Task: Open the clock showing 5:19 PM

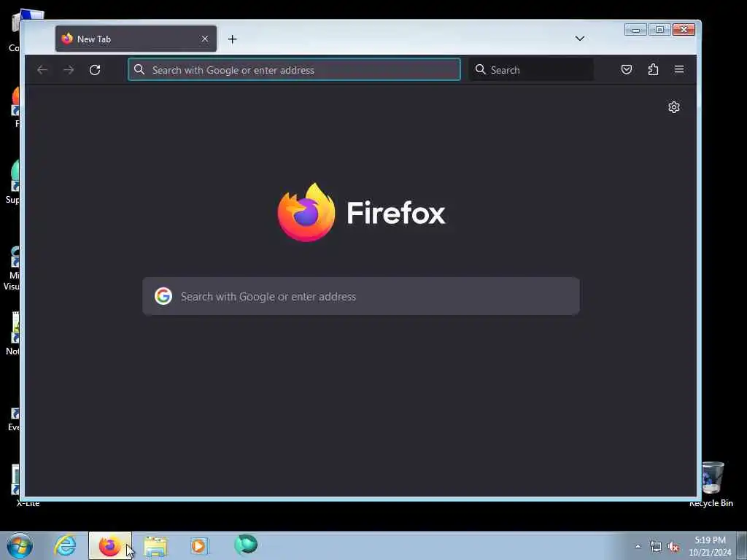Action: pos(710,546)
